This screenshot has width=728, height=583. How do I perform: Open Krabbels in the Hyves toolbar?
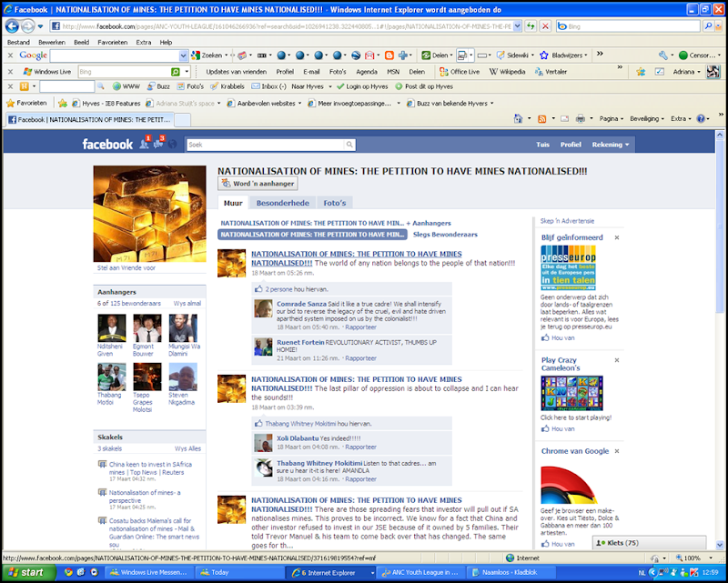(227, 86)
